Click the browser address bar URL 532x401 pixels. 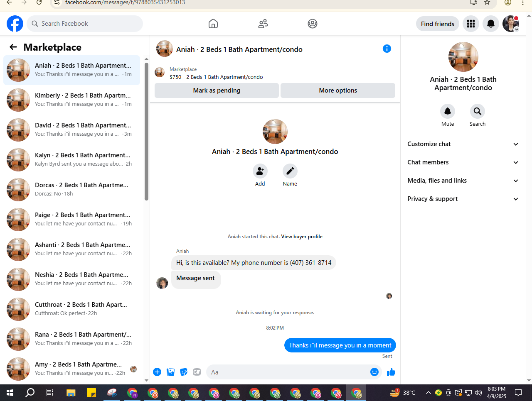pos(125,2)
